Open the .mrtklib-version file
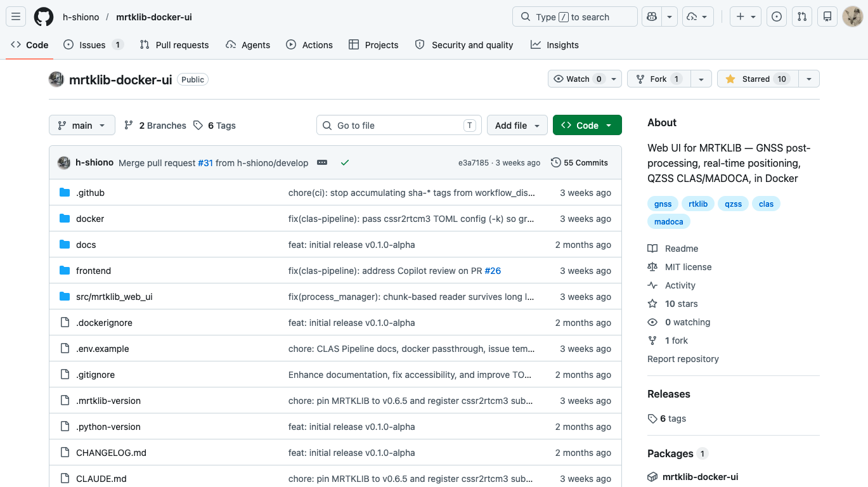Image resolution: width=868 pixels, height=487 pixels. tap(108, 401)
